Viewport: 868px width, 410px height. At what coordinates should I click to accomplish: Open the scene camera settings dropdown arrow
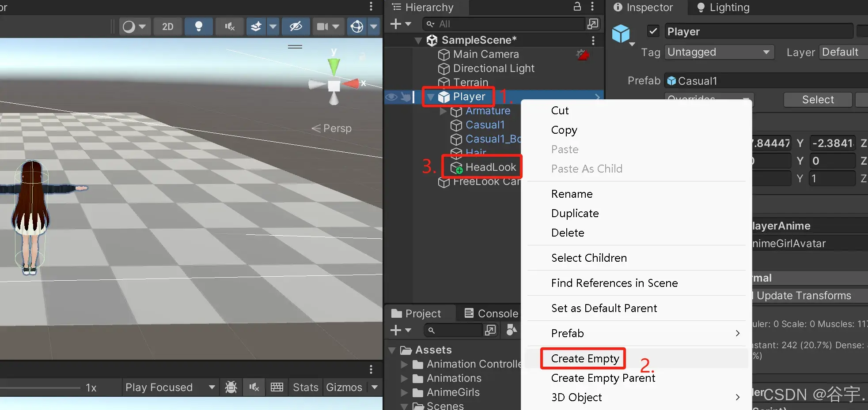336,26
